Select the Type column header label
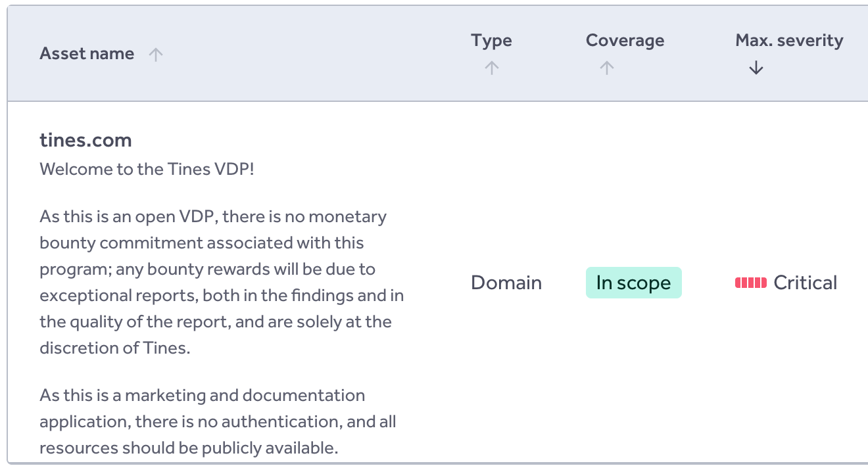Screen dimensions: 868x468 click(491, 41)
